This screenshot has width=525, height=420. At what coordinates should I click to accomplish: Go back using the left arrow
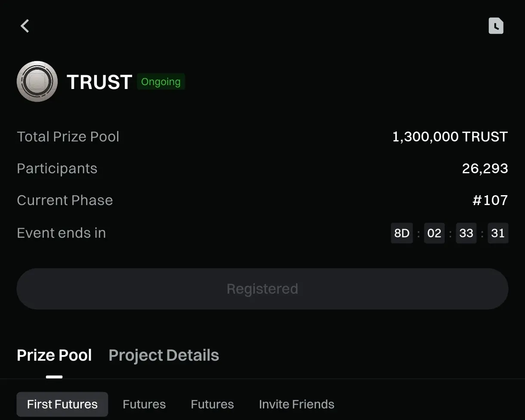coord(25,26)
